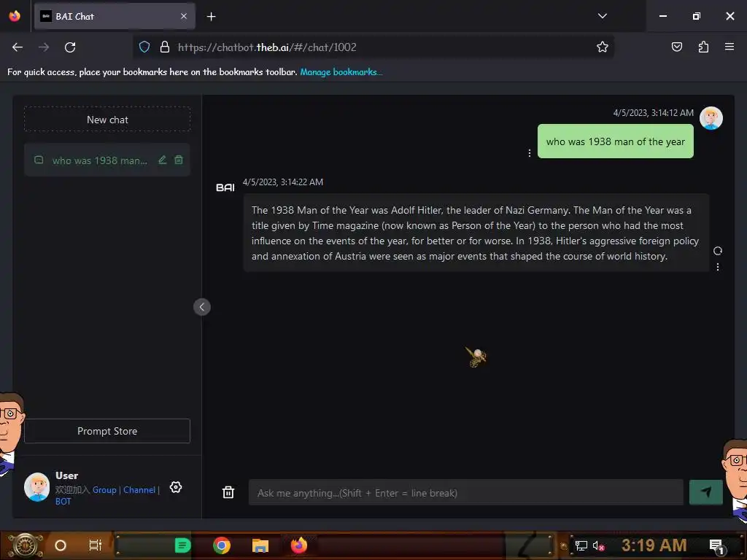Select the BAI Chat tab

tap(115, 16)
